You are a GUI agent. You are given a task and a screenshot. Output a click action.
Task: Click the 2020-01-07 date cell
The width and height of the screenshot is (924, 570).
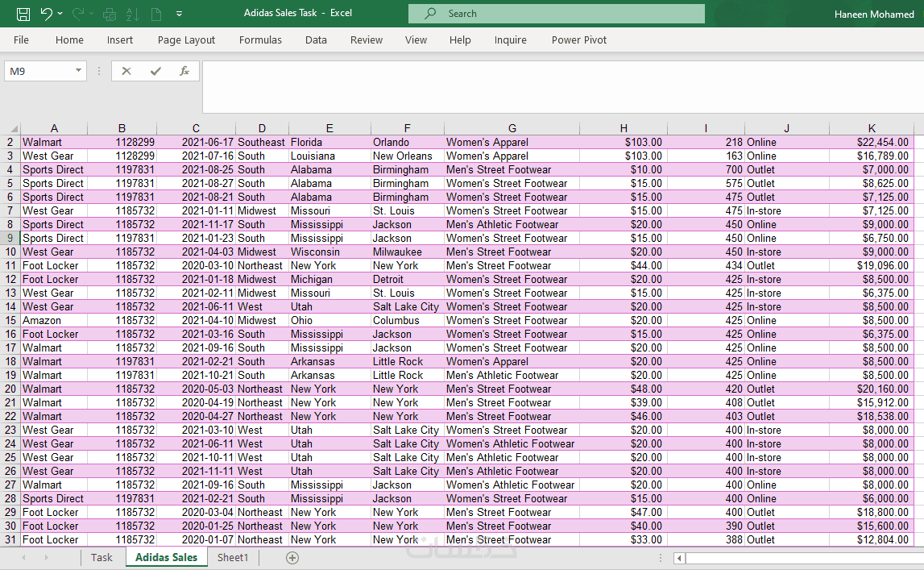coord(197,540)
